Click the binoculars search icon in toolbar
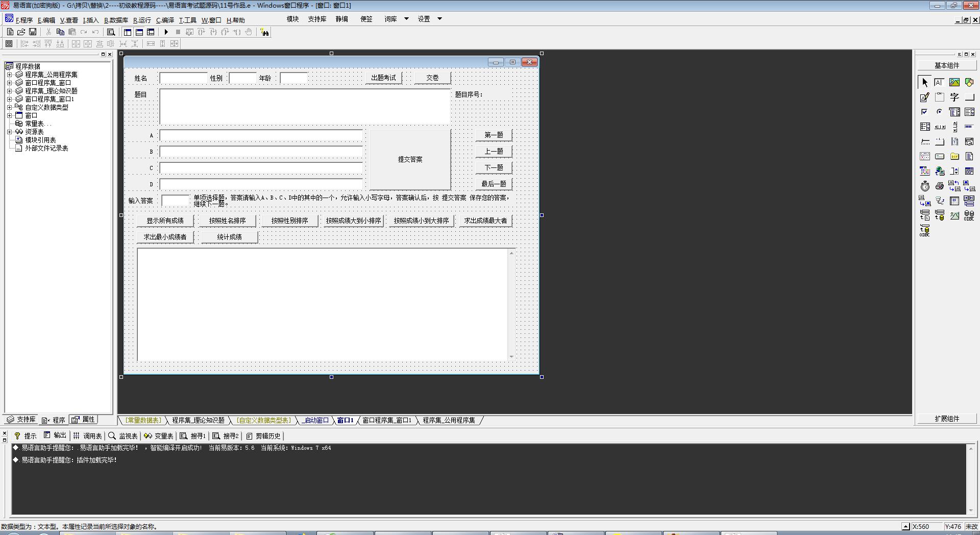This screenshot has height=535, width=980. [264, 32]
